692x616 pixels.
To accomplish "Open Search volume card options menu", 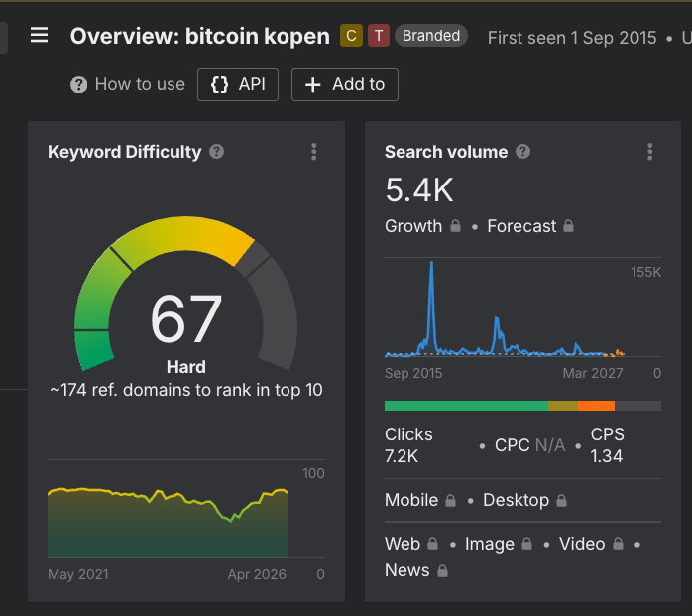I will (x=649, y=152).
